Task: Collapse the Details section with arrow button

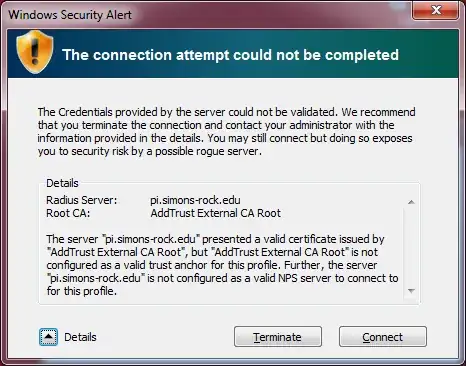Action: [48, 337]
